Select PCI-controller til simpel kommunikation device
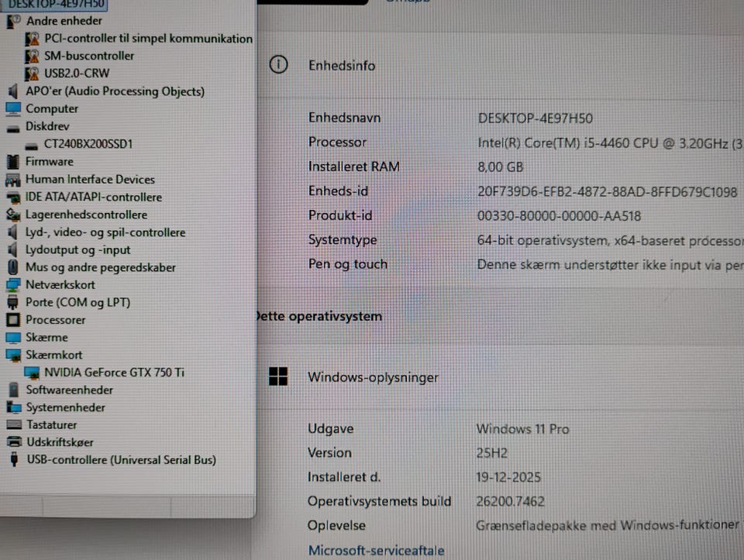Screen dimensions: 744x560 point(149,39)
